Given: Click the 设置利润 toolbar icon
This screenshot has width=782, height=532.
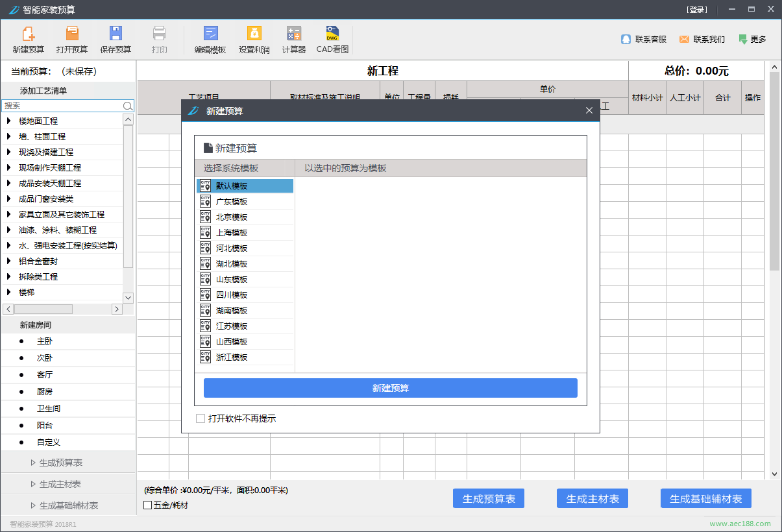Looking at the screenshot, I should pos(254,34).
